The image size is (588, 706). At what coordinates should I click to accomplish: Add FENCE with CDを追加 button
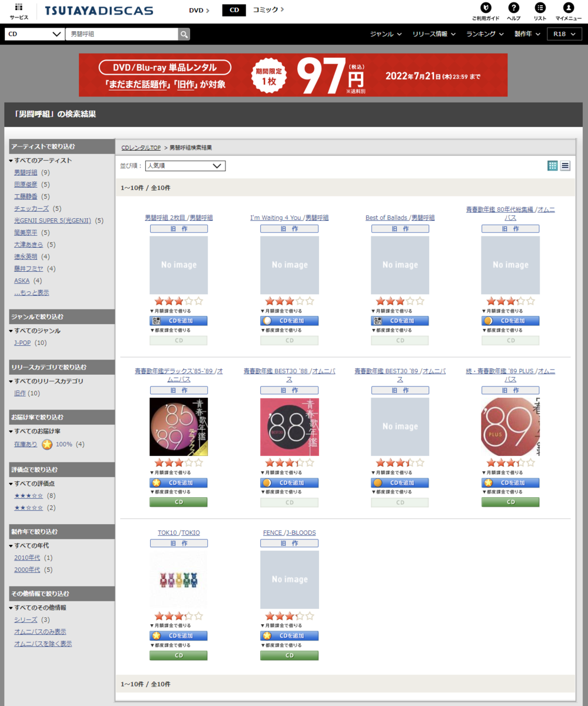tap(289, 636)
